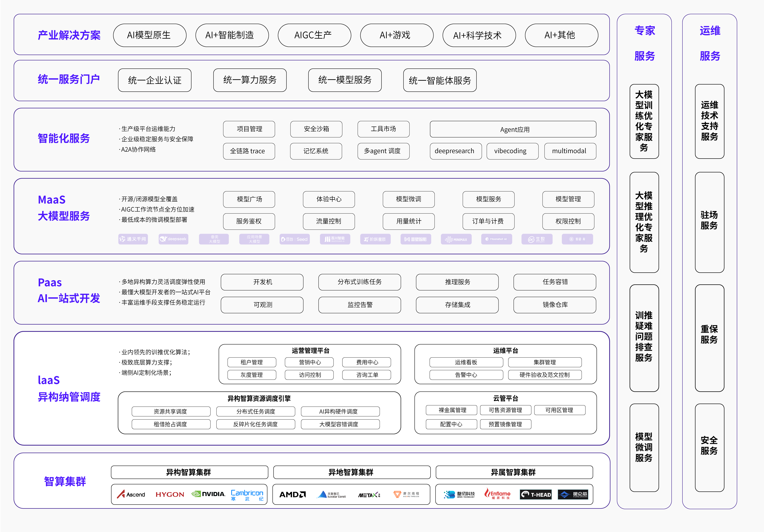Open the 统一算力服务 box

point(250,80)
